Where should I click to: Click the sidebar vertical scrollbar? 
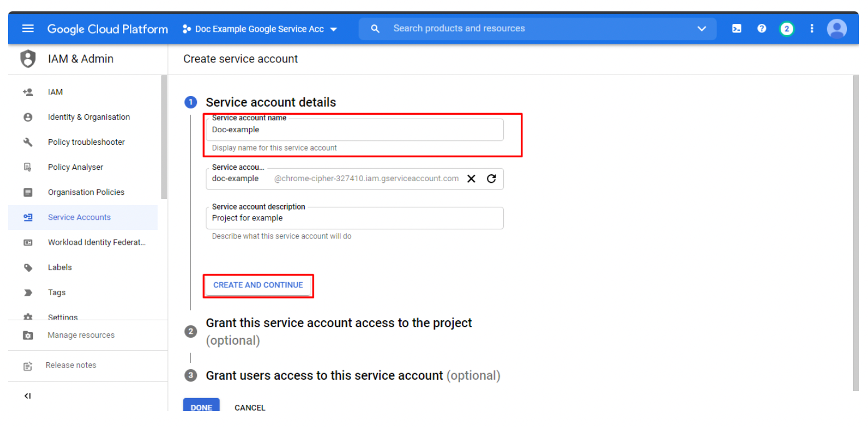point(165,136)
